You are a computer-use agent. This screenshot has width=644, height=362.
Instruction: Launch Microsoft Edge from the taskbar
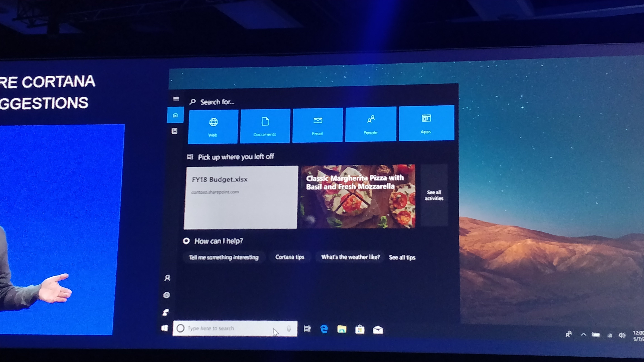coord(324,329)
